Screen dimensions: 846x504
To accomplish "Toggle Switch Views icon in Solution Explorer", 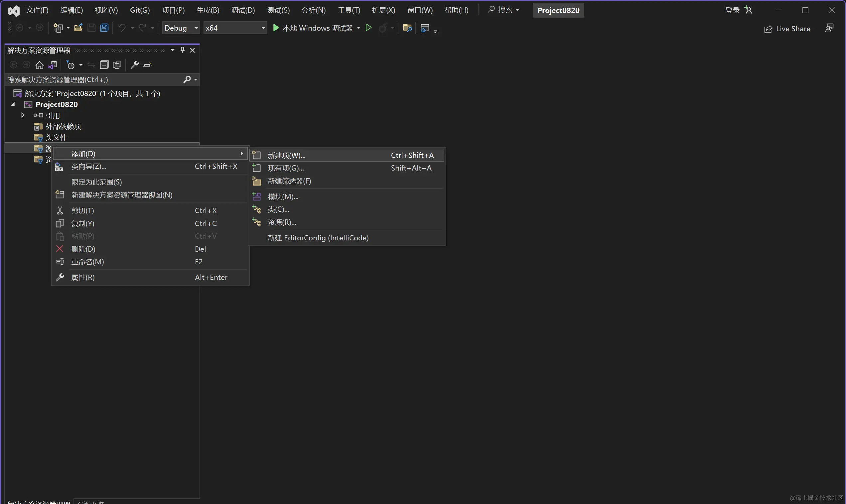I will point(53,65).
